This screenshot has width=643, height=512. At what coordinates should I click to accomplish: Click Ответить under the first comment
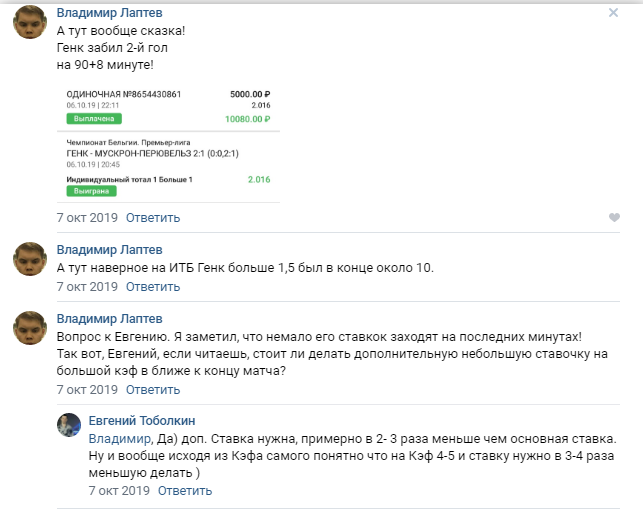(x=153, y=218)
